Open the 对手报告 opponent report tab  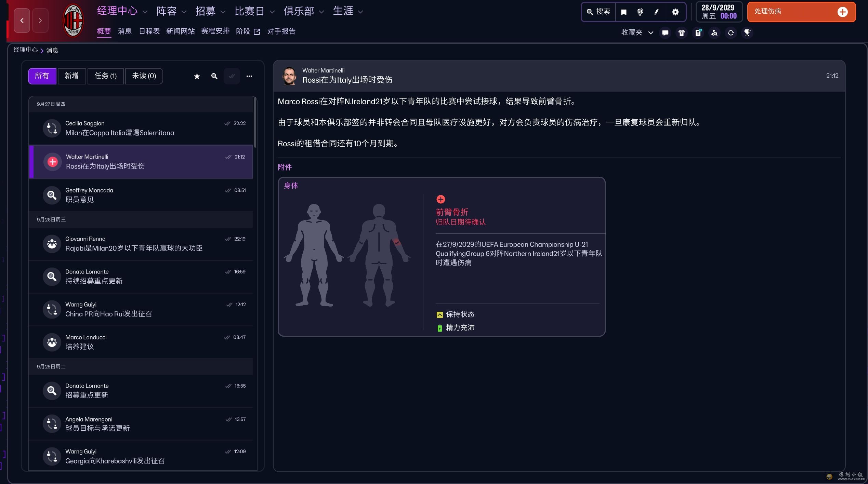[281, 31]
